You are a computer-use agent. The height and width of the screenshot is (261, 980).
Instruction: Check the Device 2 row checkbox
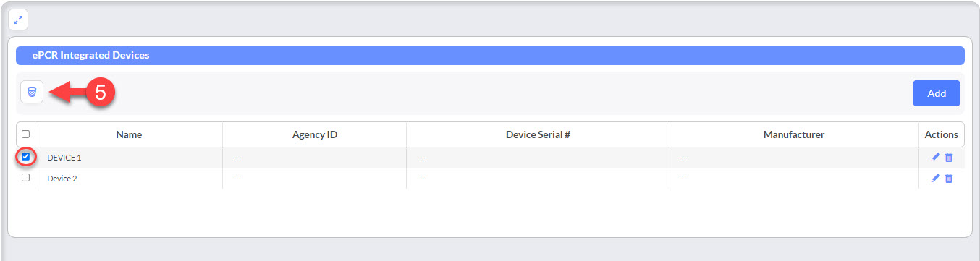(26, 177)
